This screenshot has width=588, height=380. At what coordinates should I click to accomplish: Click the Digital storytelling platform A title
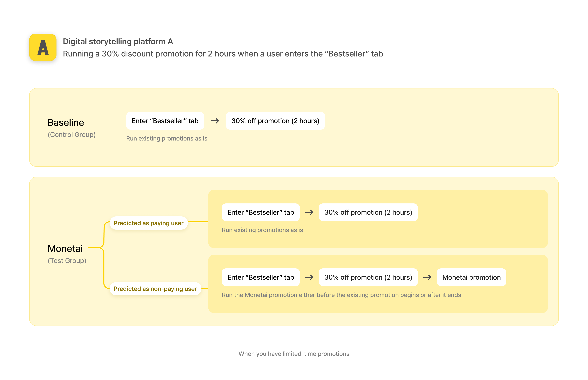118,42
